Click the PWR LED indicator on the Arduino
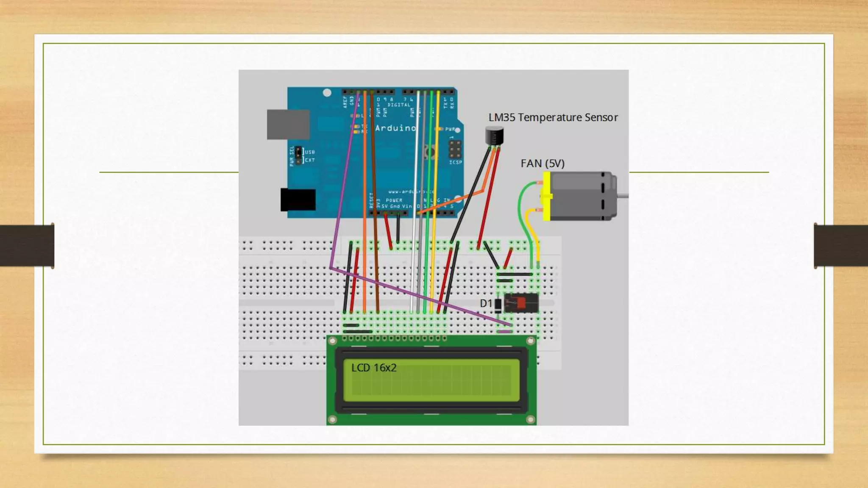Screen dimensions: 868x488 point(440,129)
